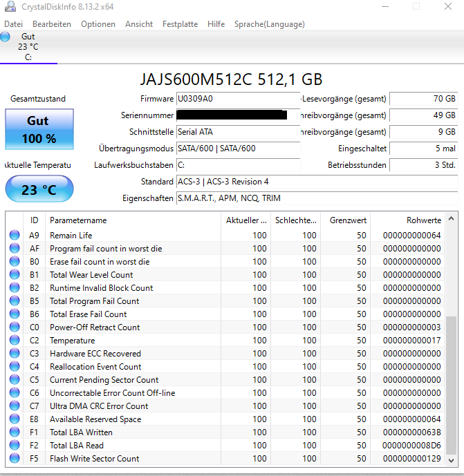Sort by the ID column header
This screenshot has height=476, width=464.
pyautogui.click(x=34, y=220)
